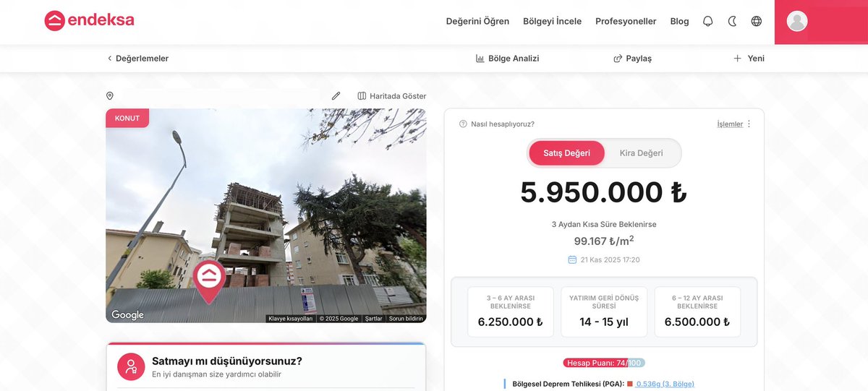
Task: Click the Google logo on street view
Action: [127, 315]
